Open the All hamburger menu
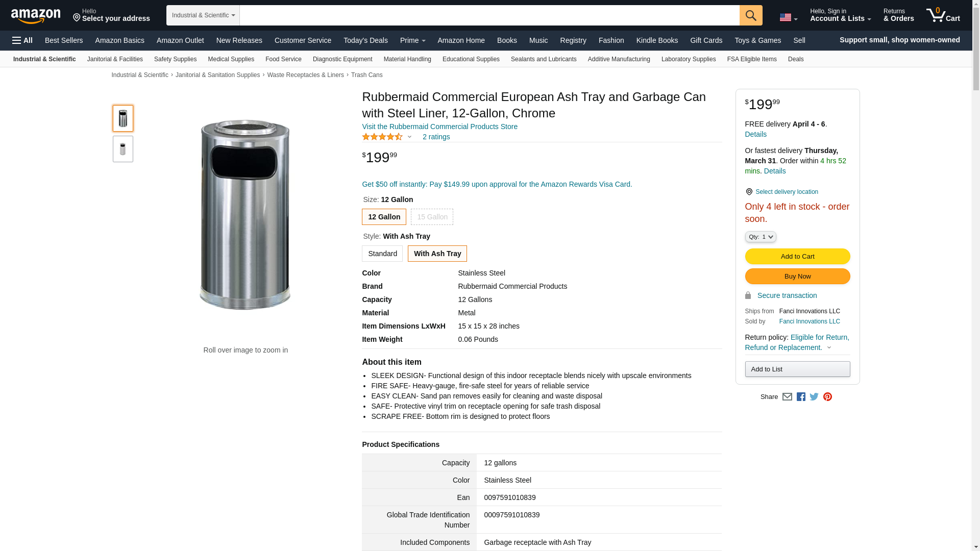The image size is (980, 551). tap(22, 40)
